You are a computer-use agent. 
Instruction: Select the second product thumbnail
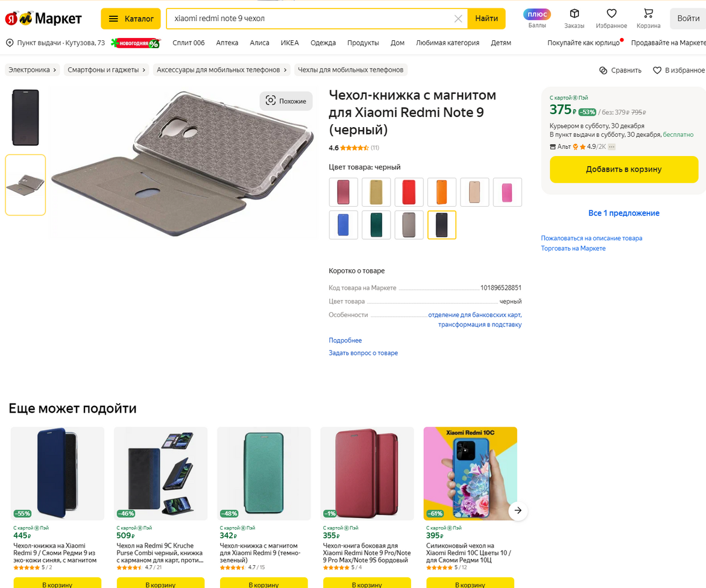pos(25,185)
